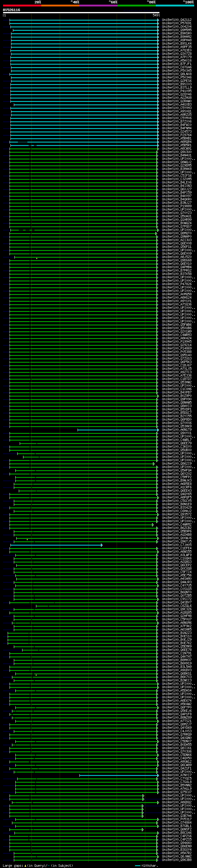
Task: Click on UniRef100_C4WRM2 text
Action: point(176,525)
